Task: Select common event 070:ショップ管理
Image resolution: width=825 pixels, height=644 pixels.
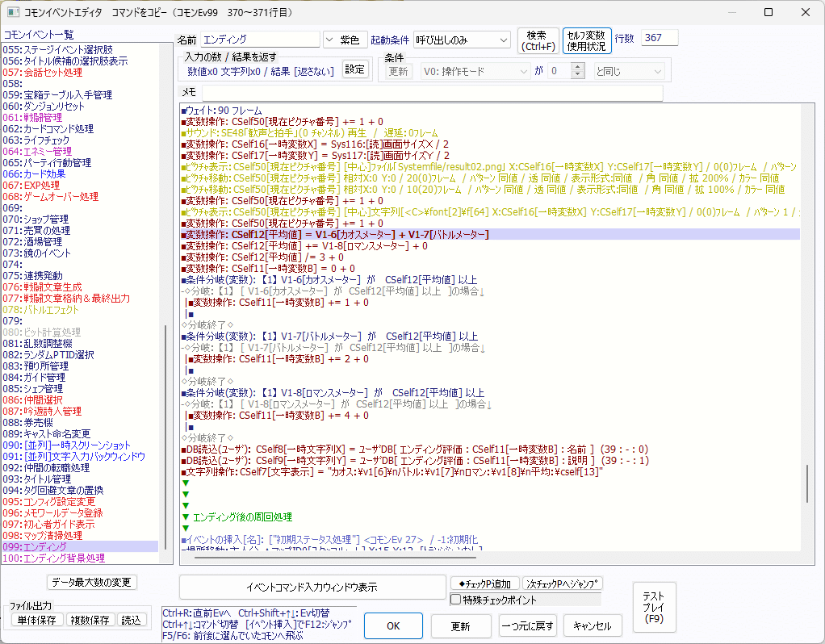Action: [x=80, y=220]
